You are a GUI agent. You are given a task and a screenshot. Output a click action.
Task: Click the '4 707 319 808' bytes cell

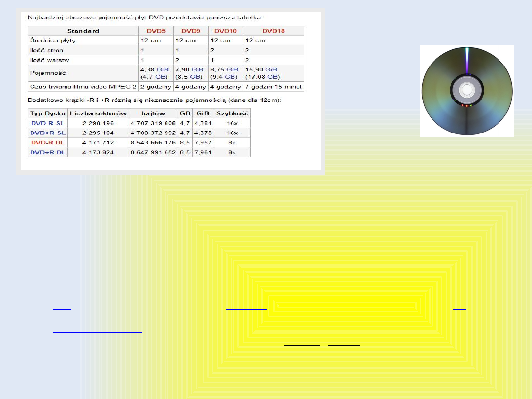pyautogui.click(x=153, y=123)
